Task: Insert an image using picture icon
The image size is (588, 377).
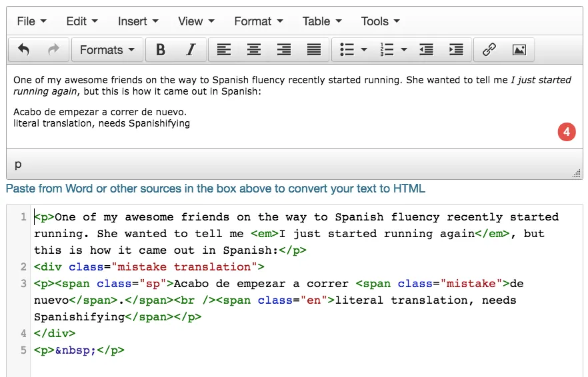Action: click(x=519, y=50)
